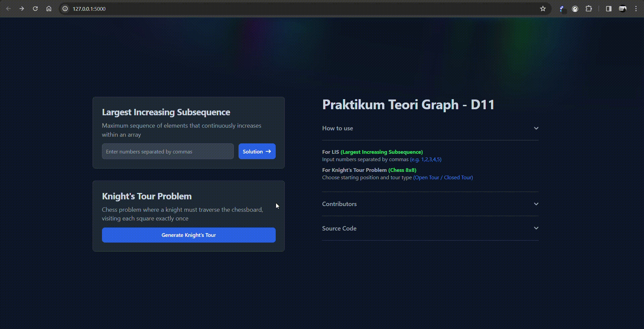Expand the Source Code chevron
The width and height of the screenshot is (644, 329).
click(536, 228)
